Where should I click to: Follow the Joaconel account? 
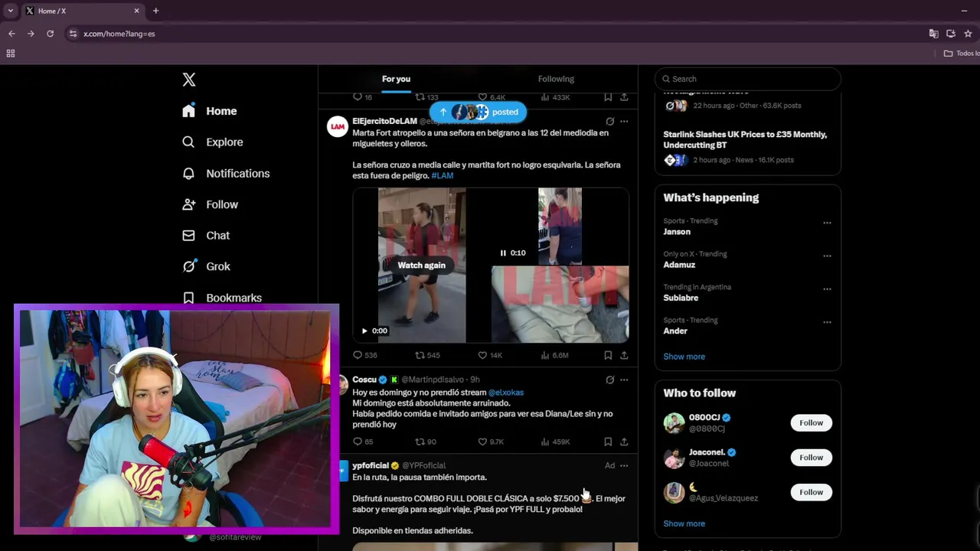click(811, 458)
